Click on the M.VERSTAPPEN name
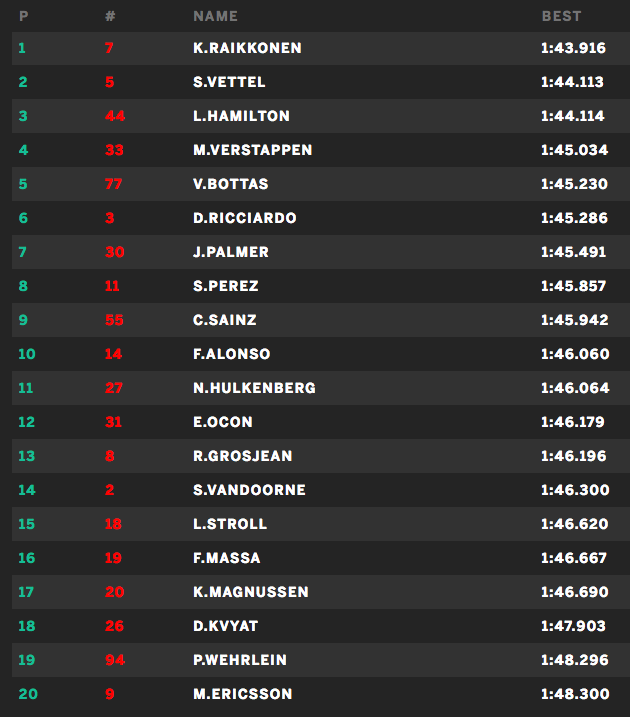The image size is (630, 717). [x=252, y=150]
